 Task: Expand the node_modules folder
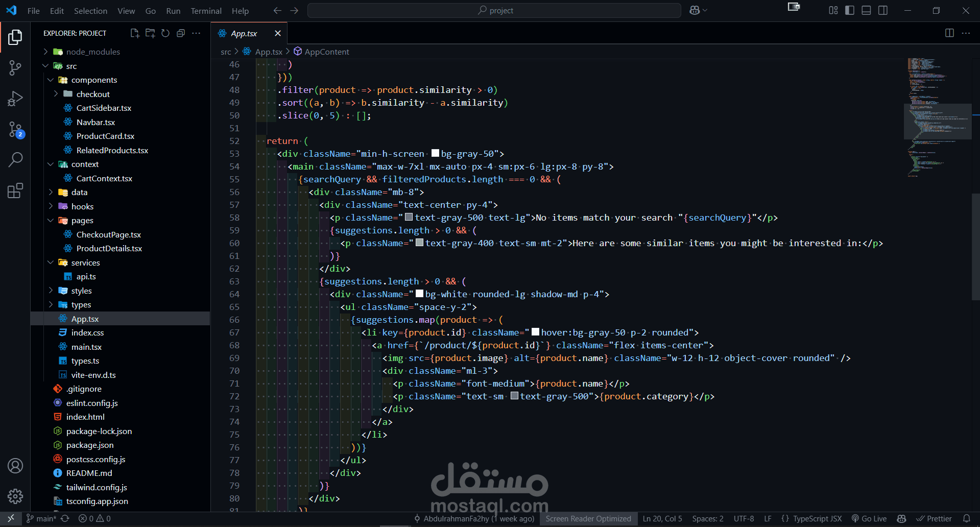click(121, 52)
